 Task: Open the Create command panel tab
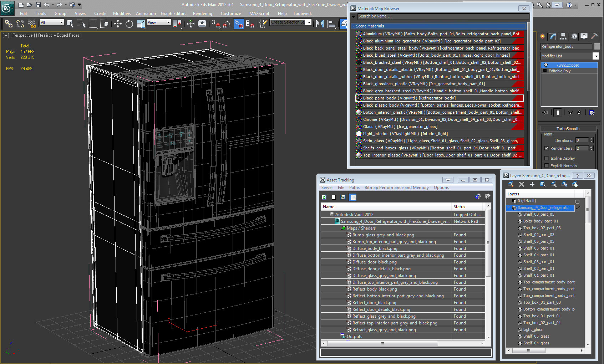(543, 36)
